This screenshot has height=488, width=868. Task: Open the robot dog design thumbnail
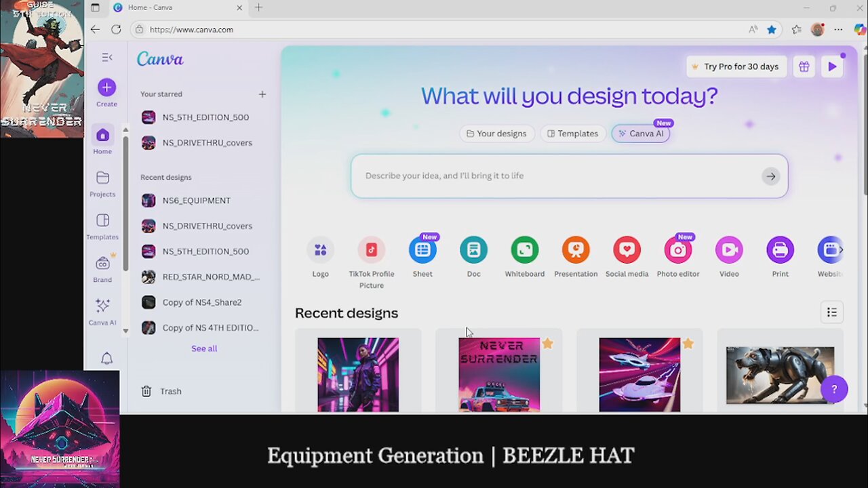click(780, 375)
